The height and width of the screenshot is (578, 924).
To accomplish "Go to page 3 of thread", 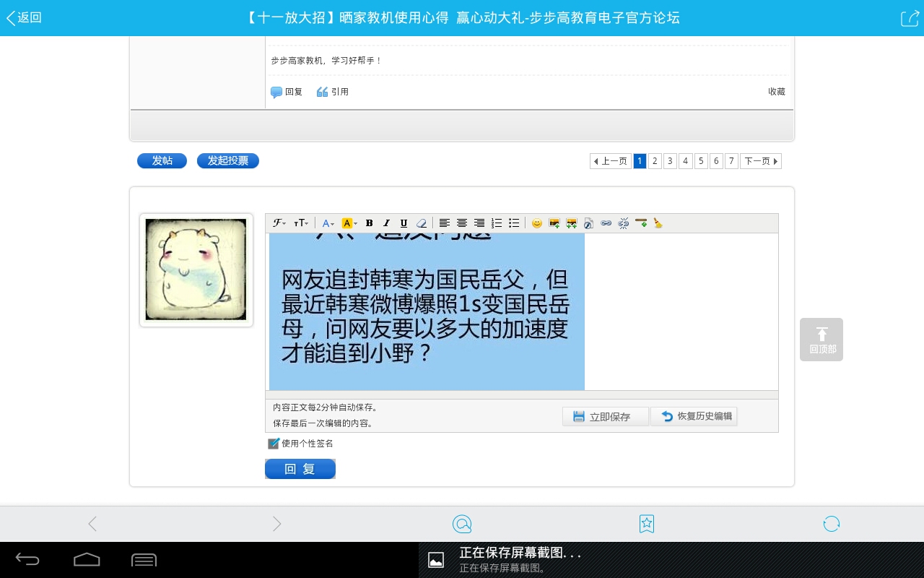I will 670,161.
